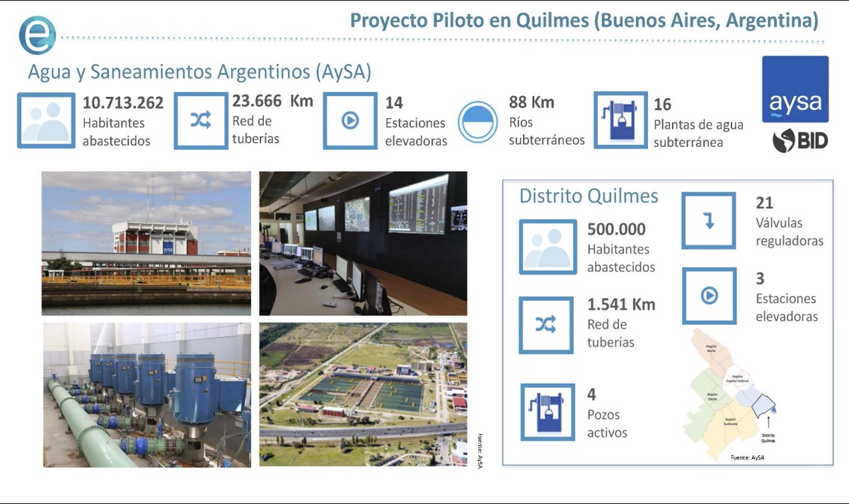Select the Pozos activos well icon

pos(547,409)
